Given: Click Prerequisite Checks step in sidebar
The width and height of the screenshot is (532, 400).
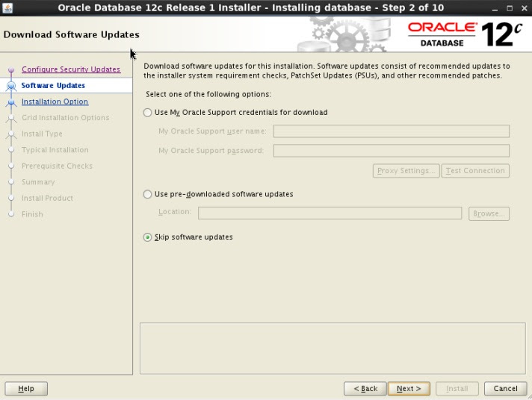Looking at the screenshot, I should (x=57, y=166).
